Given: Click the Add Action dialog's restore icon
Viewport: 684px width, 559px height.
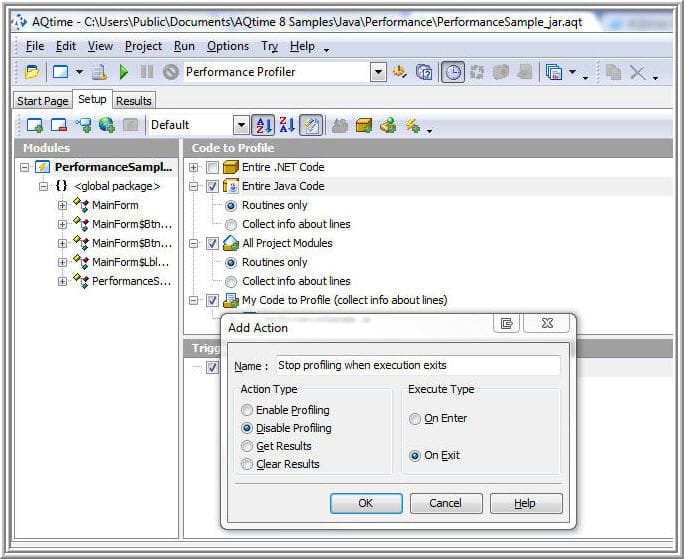Looking at the screenshot, I should click(506, 323).
